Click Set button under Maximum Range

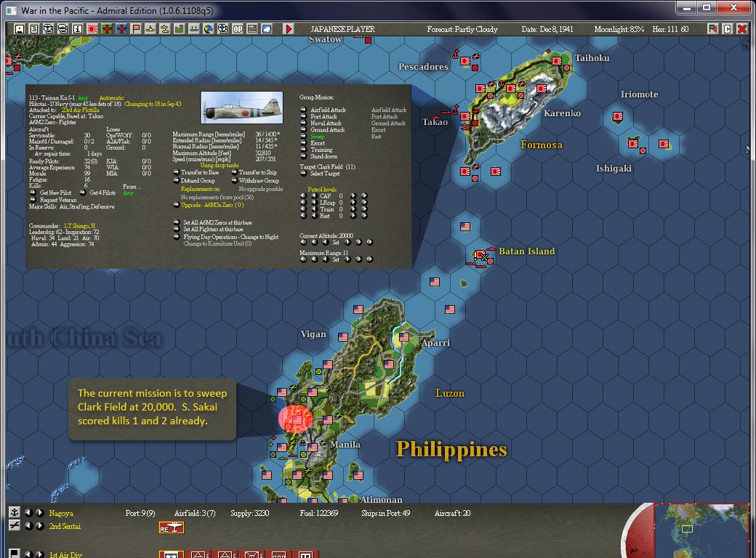click(336, 259)
